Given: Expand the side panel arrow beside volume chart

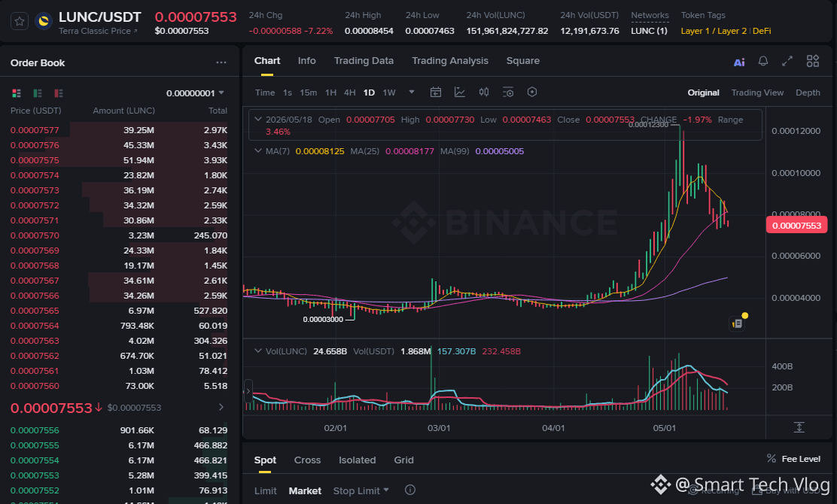Looking at the screenshot, I should pos(248,391).
